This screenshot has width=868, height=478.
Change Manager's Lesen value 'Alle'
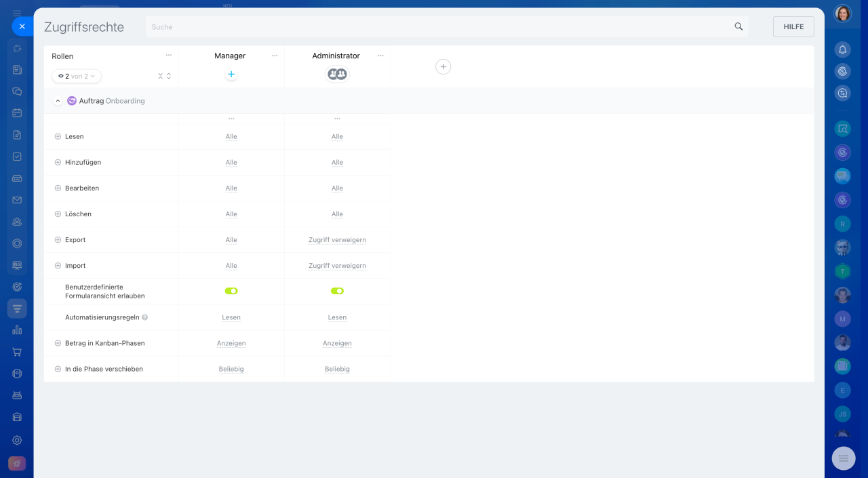point(231,136)
